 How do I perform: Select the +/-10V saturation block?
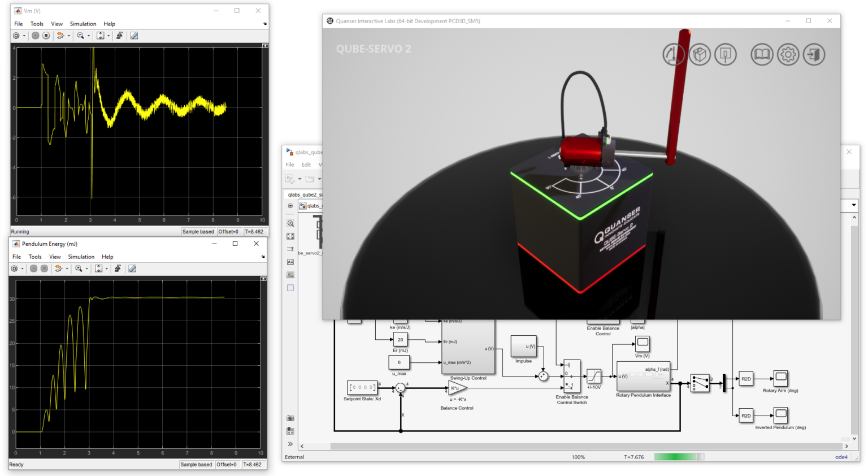click(x=594, y=376)
